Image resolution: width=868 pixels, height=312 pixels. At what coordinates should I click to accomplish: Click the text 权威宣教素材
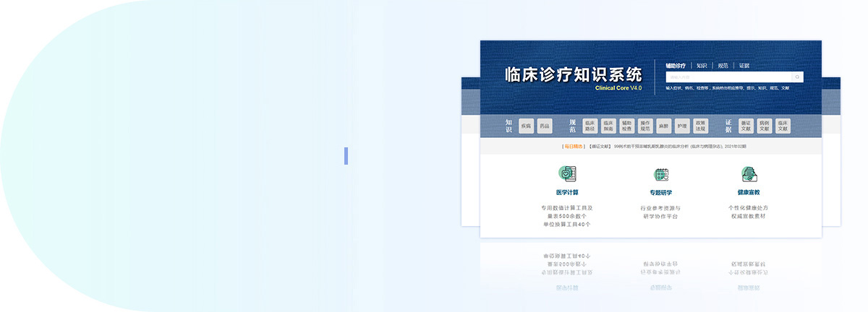748,216
